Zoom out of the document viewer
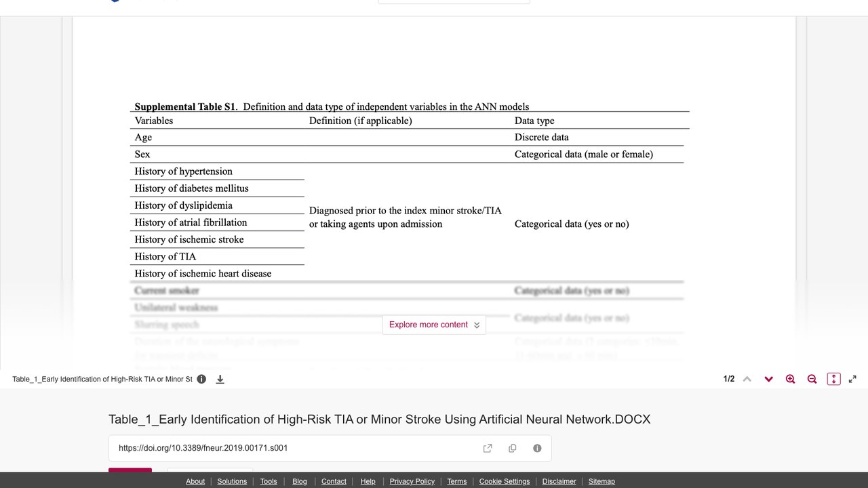 click(812, 379)
